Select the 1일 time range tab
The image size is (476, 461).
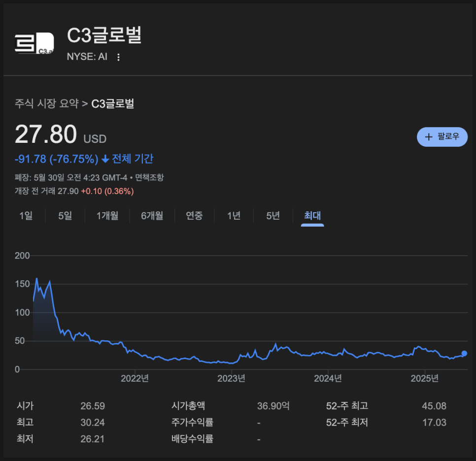(x=26, y=216)
